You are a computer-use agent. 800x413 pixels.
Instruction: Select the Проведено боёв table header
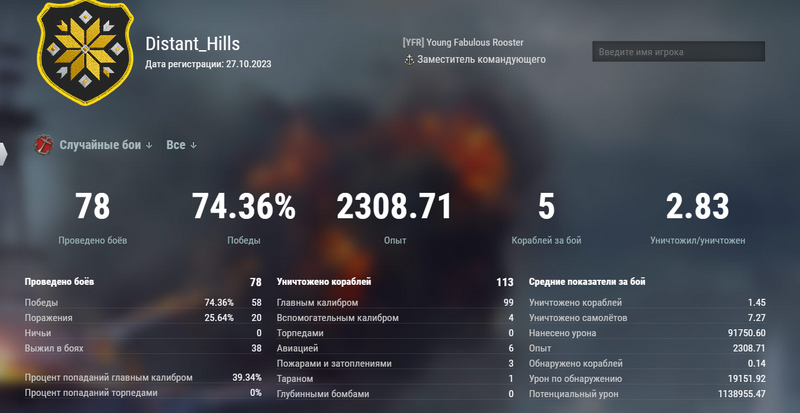pyautogui.click(x=60, y=282)
